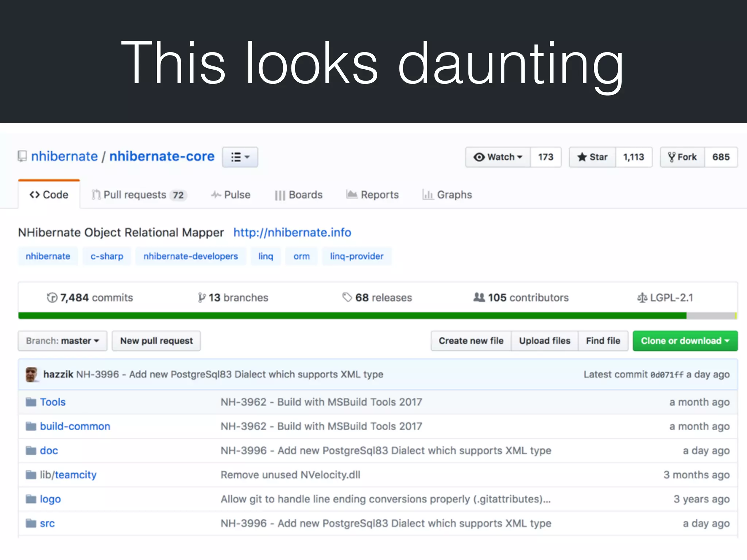
Task: Click the LGPL-2.1 license scale icon
Action: coord(642,298)
